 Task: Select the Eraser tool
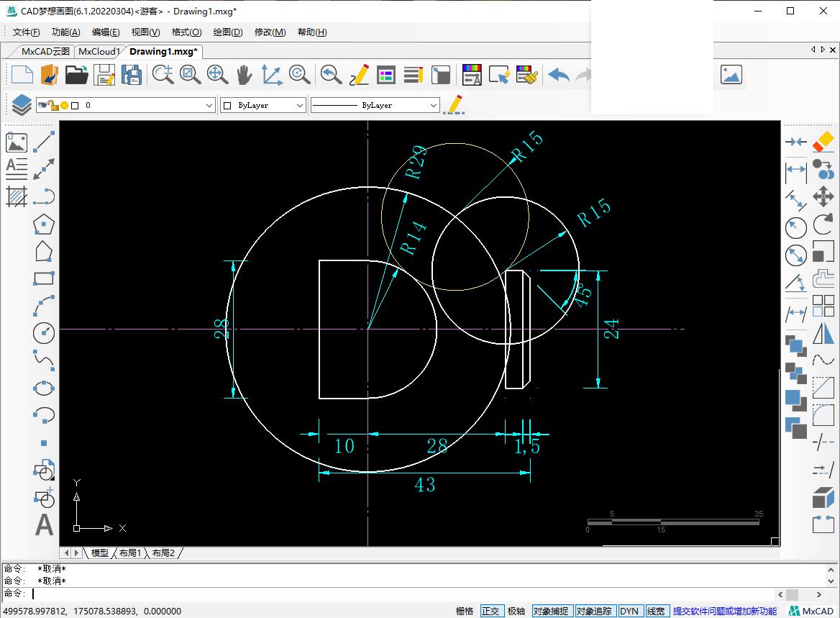(x=823, y=142)
